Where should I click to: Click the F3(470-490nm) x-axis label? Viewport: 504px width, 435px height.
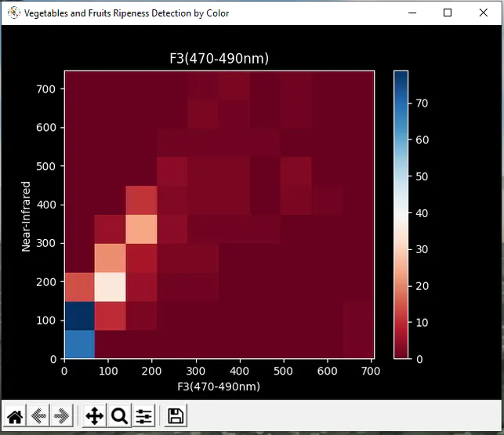coord(219,386)
